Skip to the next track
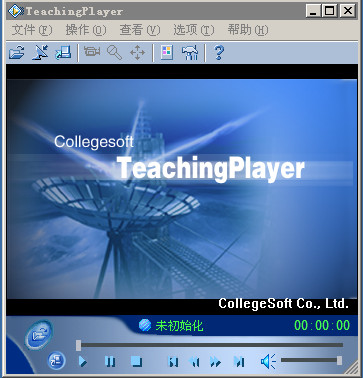This screenshot has width=363, height=378. click(x=239, y=362)
